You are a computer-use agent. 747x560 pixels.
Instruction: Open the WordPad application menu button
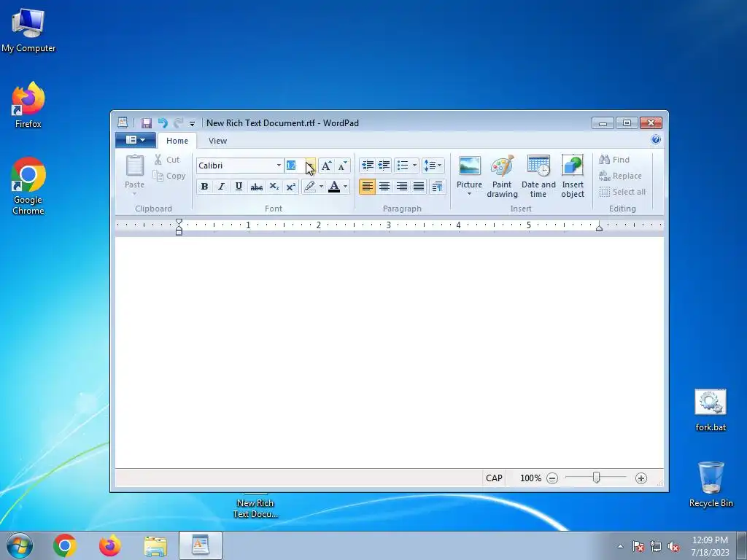click(x=136, y=140)
